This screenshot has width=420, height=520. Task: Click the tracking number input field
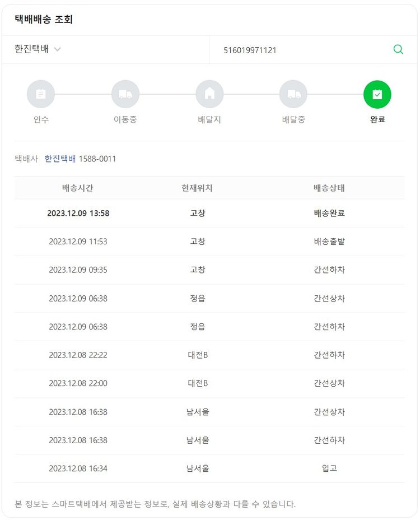click(302, 50)
